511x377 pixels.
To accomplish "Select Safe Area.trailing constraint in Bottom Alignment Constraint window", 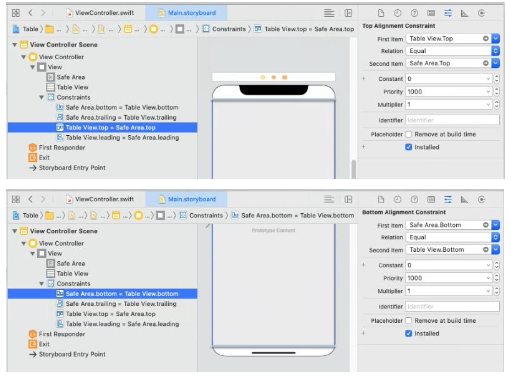I will [x=117, y=304].
